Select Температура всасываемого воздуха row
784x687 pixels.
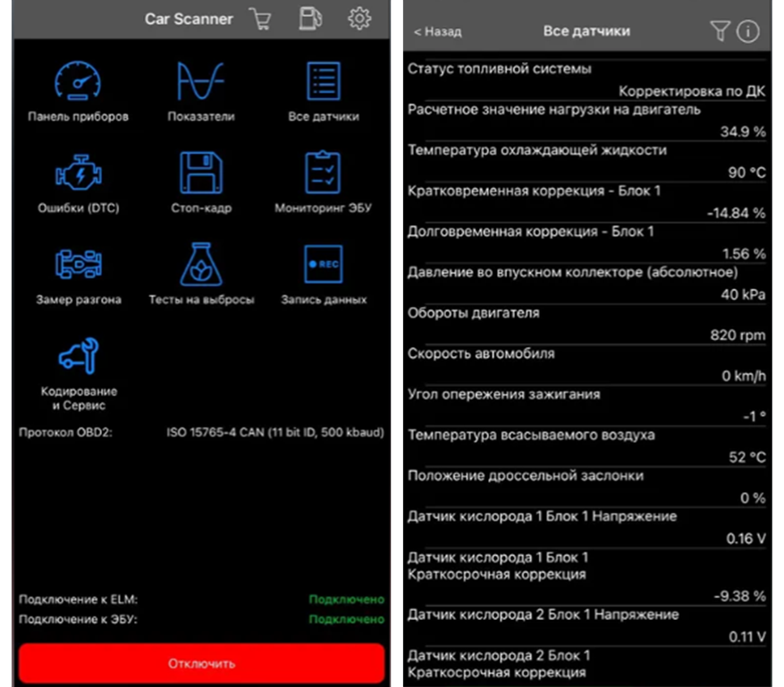pyautogui.click(x=586, y=445)
